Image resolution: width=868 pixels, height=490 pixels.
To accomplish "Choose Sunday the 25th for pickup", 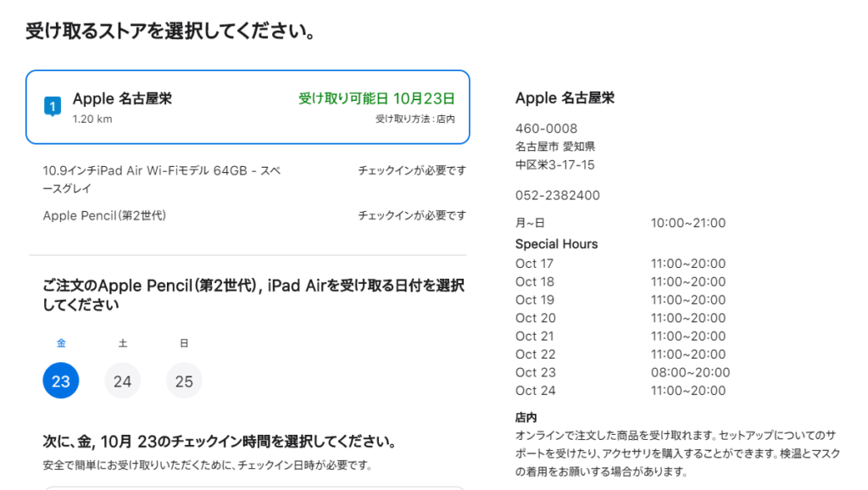I will pyautogui.click(x=184, y=381).
